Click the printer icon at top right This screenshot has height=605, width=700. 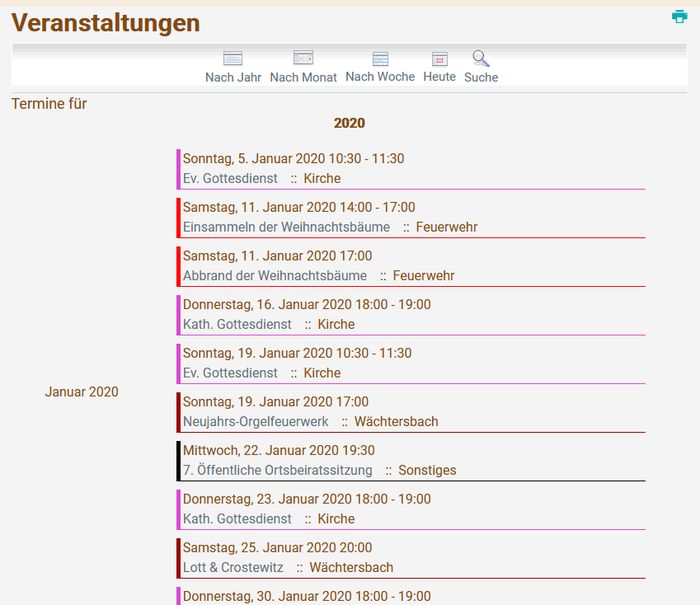point(680,16)
